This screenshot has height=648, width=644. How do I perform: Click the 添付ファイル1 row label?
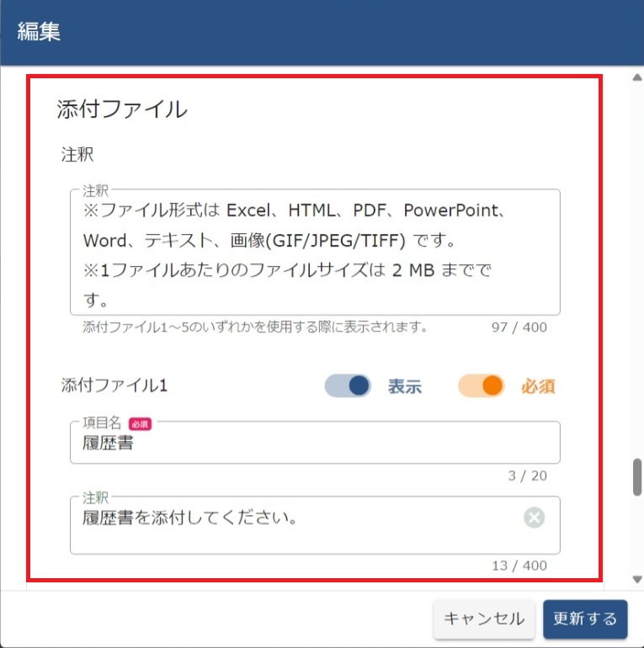point(115,386)
